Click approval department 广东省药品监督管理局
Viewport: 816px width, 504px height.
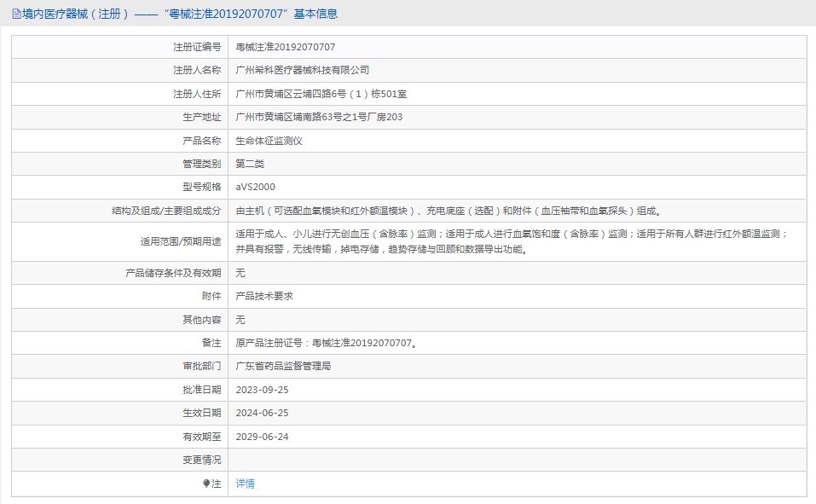[x=283, y=366]
